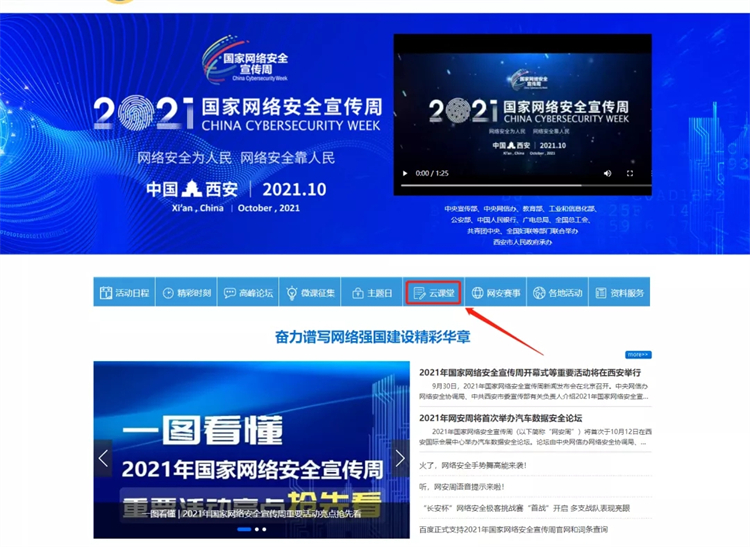Open article about 开幕式等重要活动将在西安举行
The image size is (750, 547).
[530, 372]
